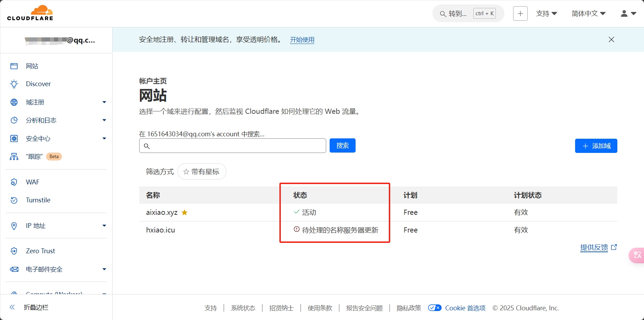Click the plus icon in top bar
The height and width of the screenshot is (320, 644).
click(x=520, y=13)
